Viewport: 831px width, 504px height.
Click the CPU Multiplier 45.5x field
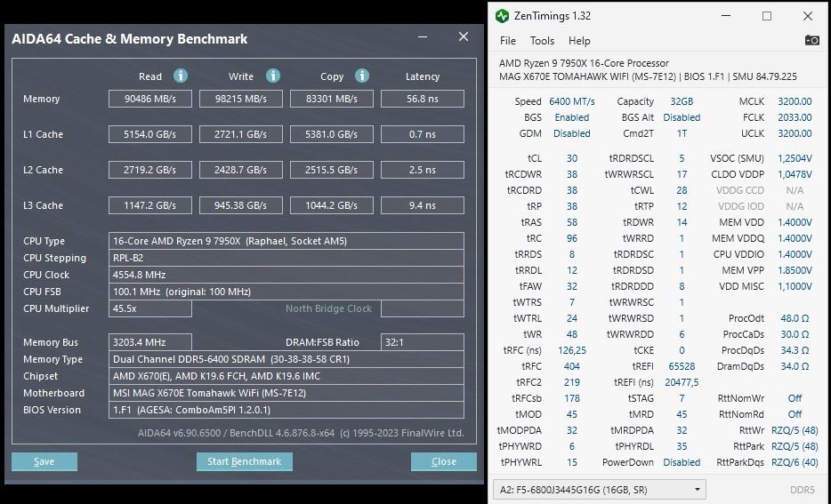tap(150, 308)
